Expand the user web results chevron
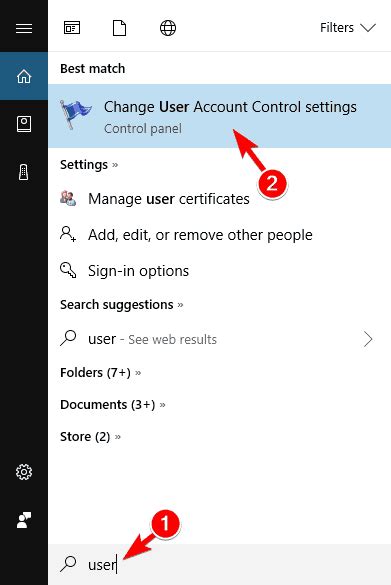The image size is (391, 585). pyautogui.click(x=368, y=339)
